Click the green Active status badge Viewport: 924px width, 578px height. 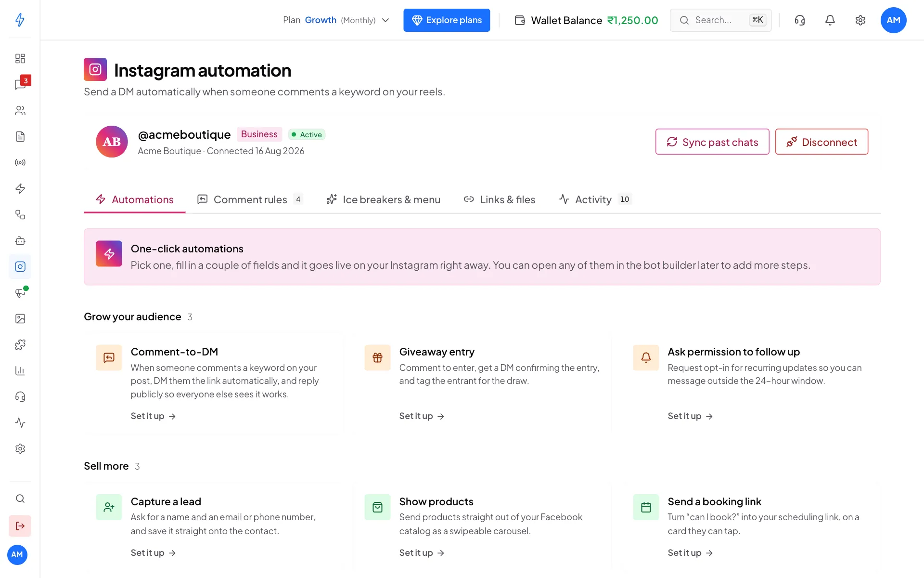pyautogui.click(x=307, y=135)
